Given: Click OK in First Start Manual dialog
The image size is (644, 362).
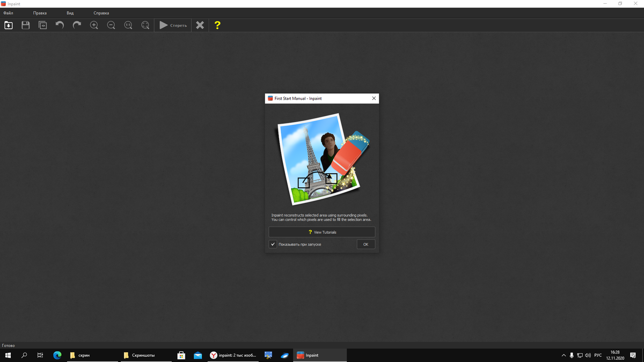Looking at the screenshot, I should [365, 244].
